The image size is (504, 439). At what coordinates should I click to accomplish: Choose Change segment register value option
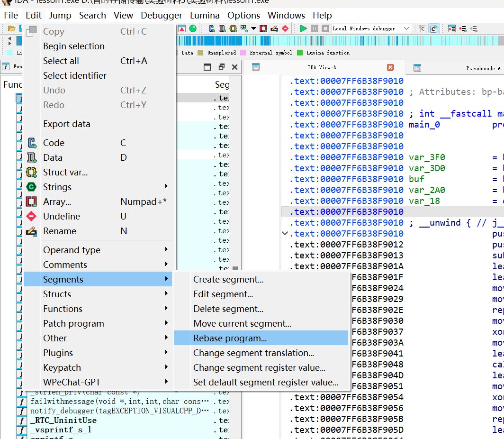tap(261, 367)
